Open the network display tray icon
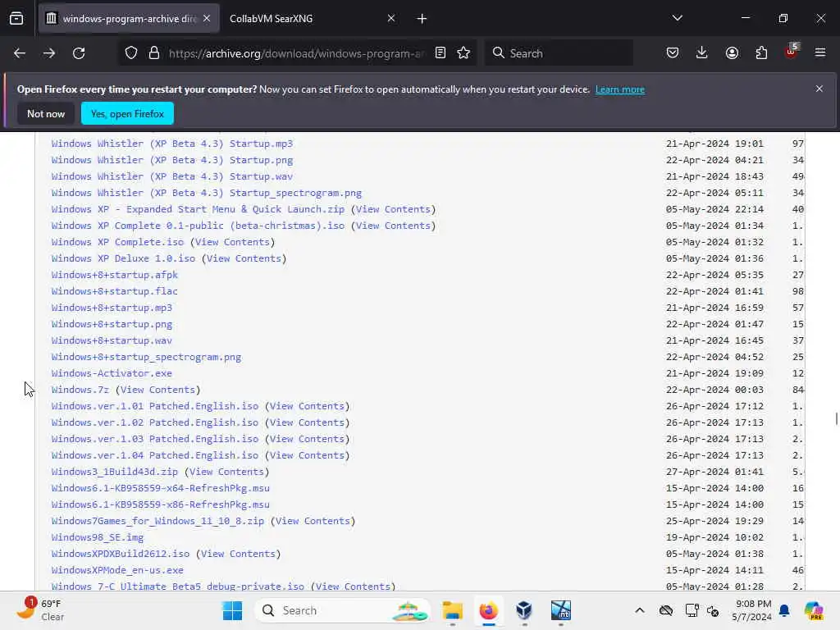Viewport: 840px width, 630px height. [x=692, y=610]
